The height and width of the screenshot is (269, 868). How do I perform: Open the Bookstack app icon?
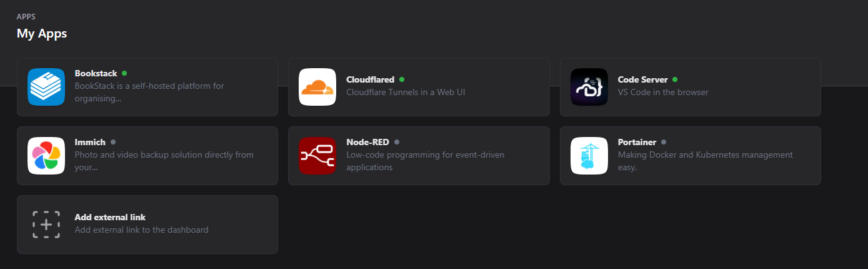click(46, 87)
